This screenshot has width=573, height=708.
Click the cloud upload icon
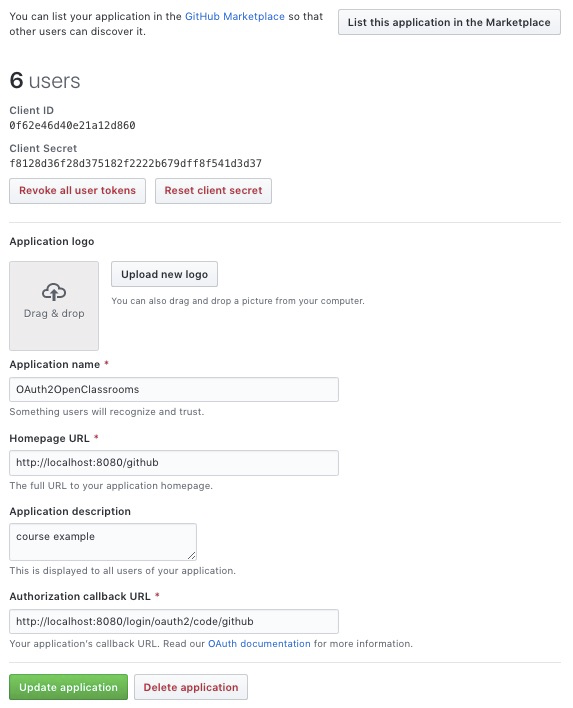pyautogui.click(x=54, y=292)
